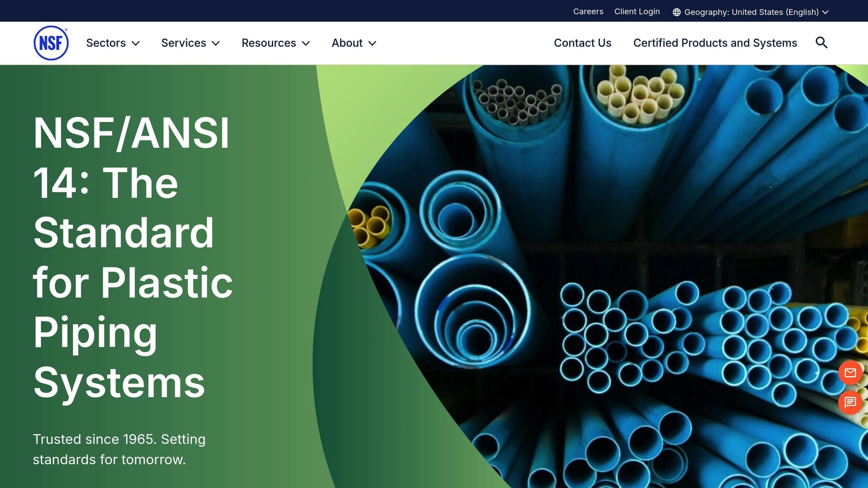Open the orange chat message button
Screen dimensions: 868x488
point(850,402)
